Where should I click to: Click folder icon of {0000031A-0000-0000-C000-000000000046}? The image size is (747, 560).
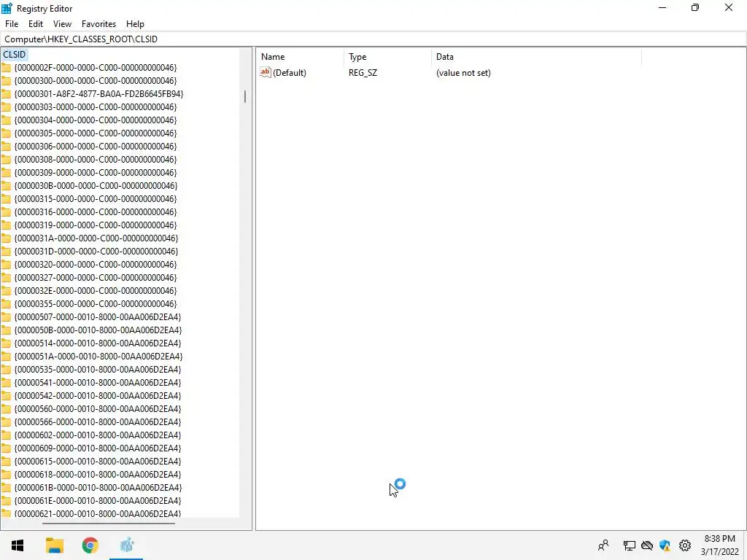click(6, 238)
